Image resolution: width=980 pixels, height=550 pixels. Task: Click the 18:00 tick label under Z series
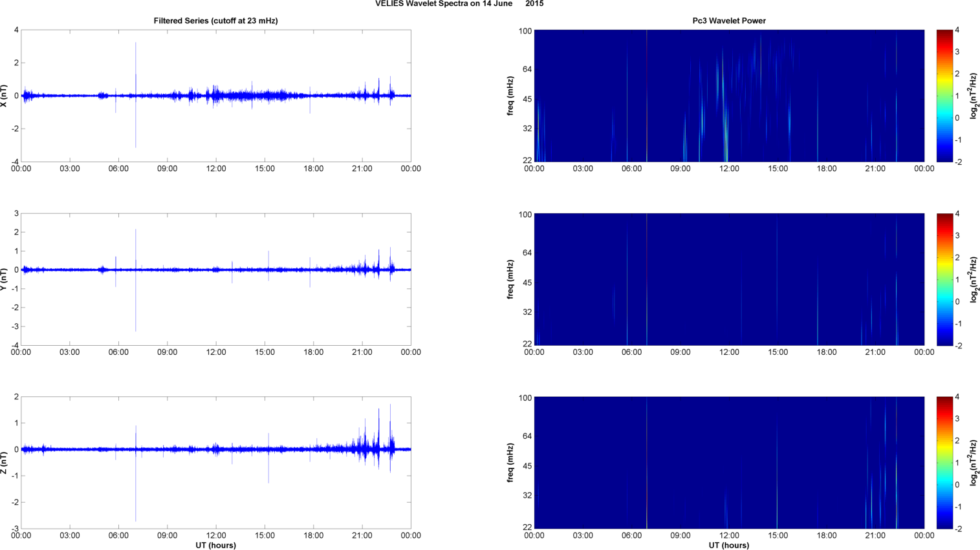[314, 535]
